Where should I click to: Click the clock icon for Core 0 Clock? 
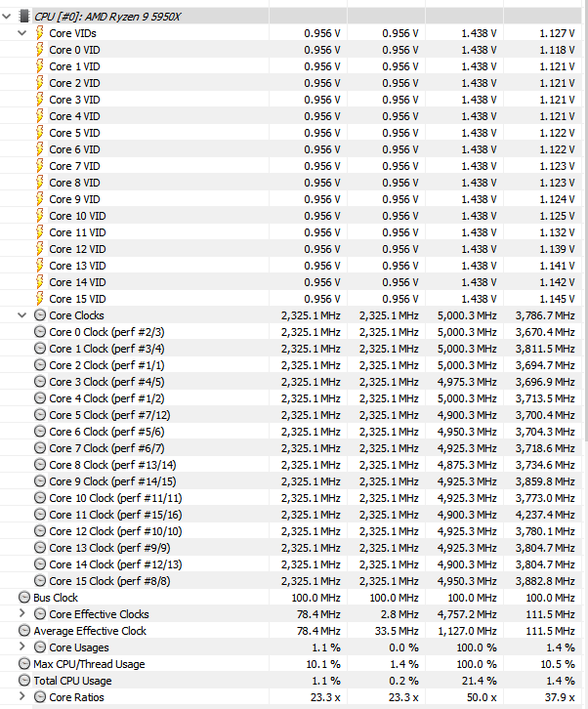tap(40, 332)
